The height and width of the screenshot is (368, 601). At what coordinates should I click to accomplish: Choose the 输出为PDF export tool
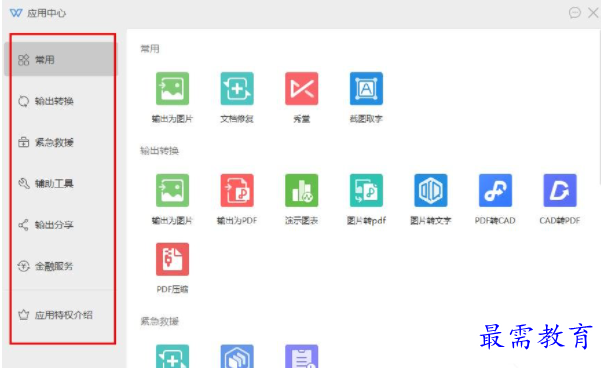click(x=237, y=191)
